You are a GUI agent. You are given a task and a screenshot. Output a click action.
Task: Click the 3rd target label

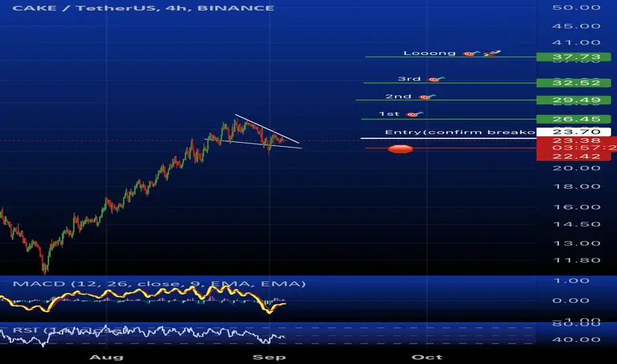[x=409, y=79]
